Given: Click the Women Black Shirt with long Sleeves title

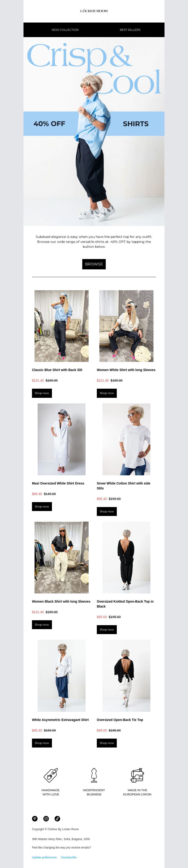Looking at the screenshot, I should tap(61, 601).
